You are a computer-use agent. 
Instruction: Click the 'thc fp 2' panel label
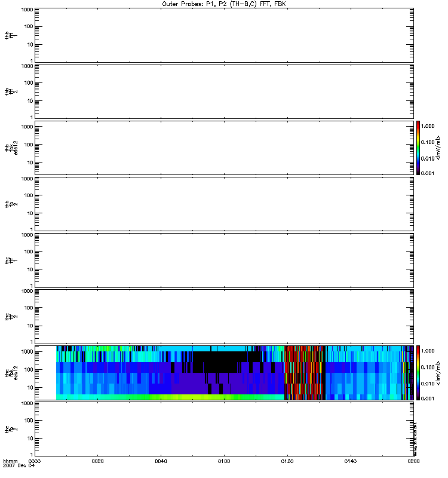point(11,429)
